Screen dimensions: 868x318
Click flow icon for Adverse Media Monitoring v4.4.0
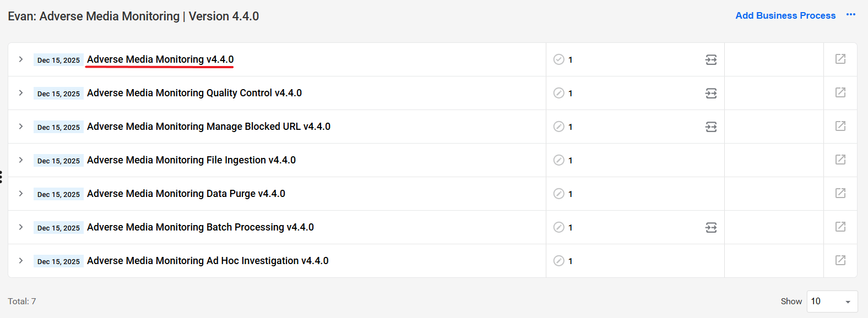point(711,59)
